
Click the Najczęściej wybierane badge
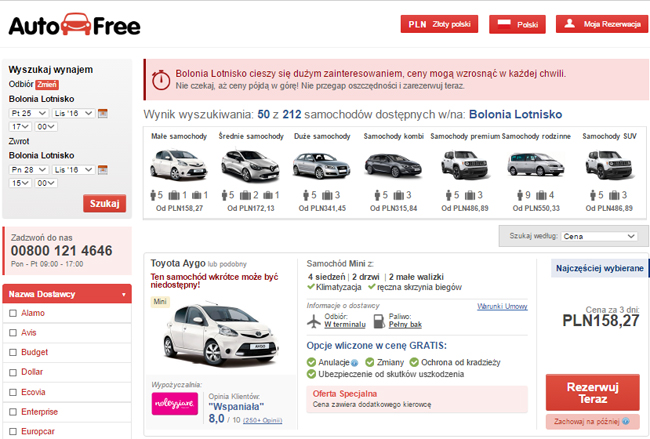click(599, 268)
